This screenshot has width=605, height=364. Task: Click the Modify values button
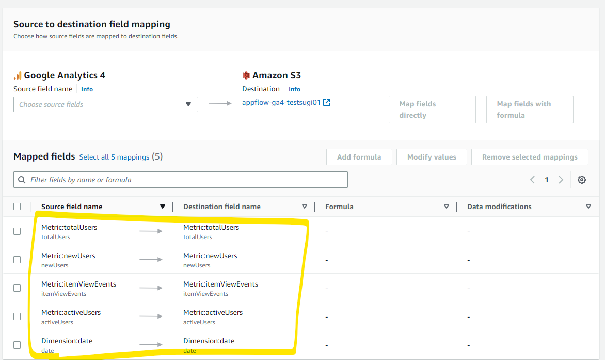click(x=432, y=157)
